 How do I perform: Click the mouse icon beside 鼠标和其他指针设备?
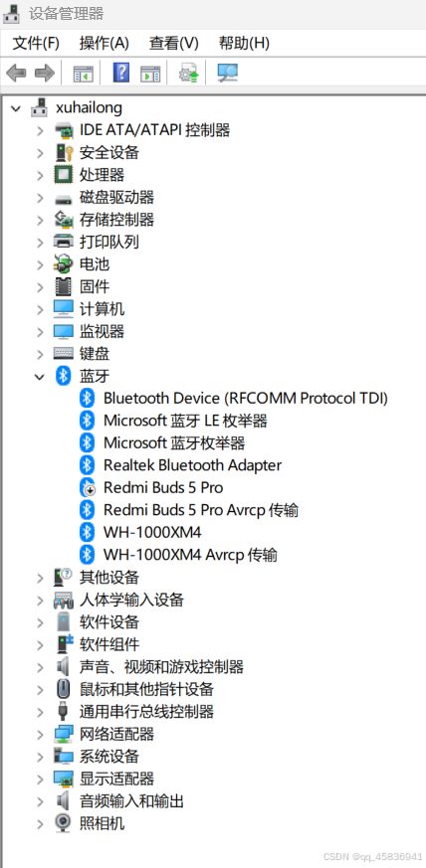[x=64, y=689]
